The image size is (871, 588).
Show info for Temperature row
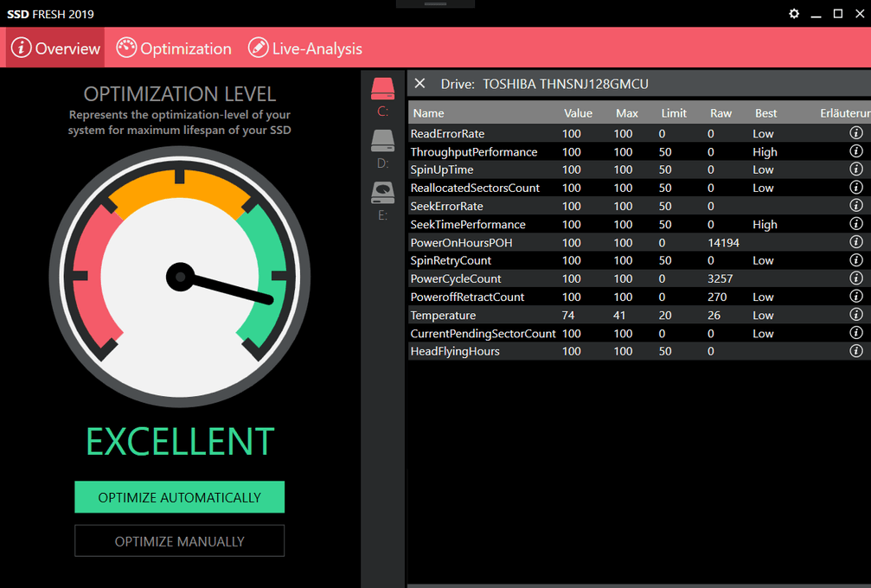(856, 315)
